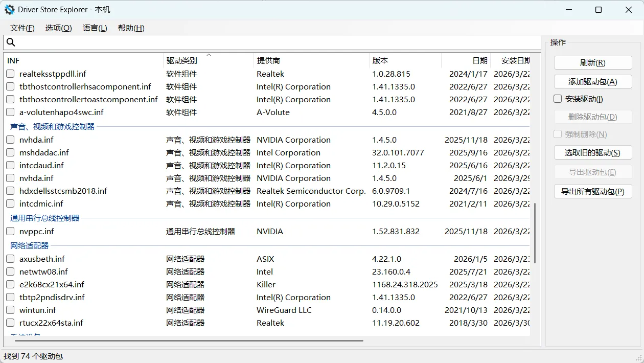Open the 帮助(H) menu
This screenshot has height=363, width=644.
tap(131, 28)
